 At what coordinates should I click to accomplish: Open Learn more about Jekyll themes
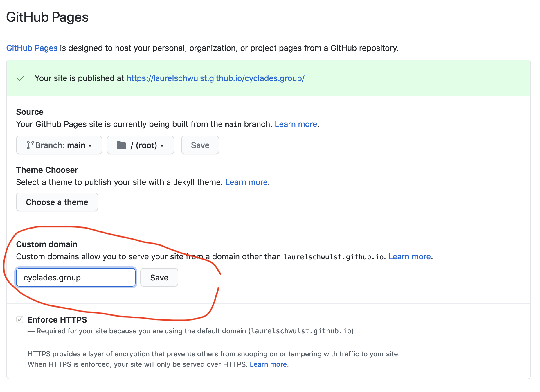pyautogui.click(x=246, y=182)
